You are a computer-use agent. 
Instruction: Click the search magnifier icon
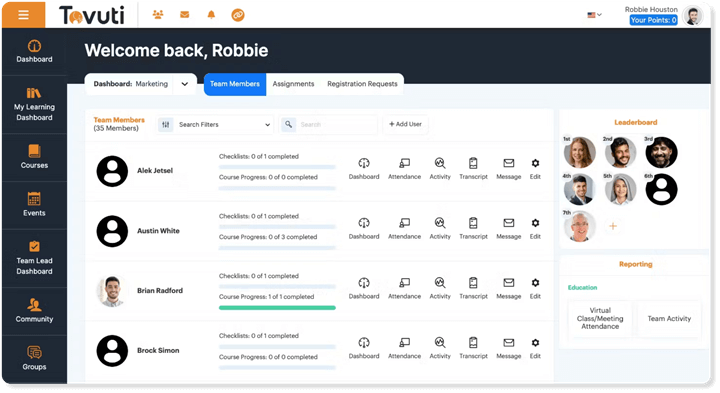288,124
